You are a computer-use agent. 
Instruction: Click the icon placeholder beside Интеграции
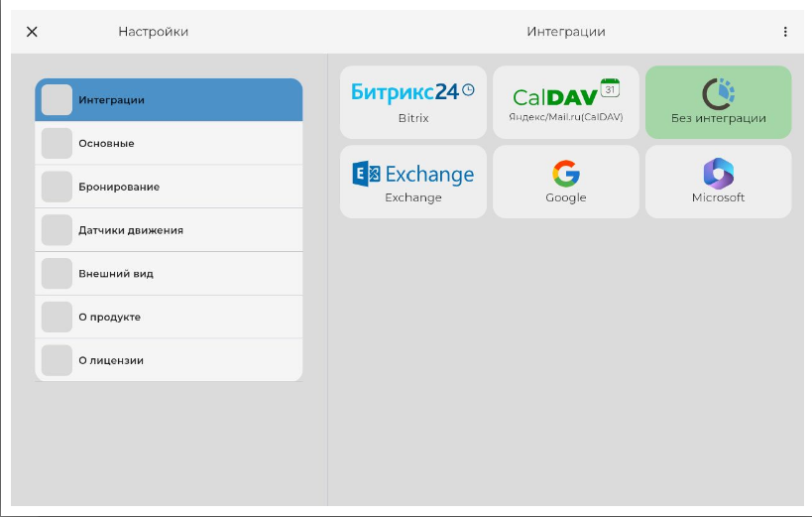click(x=57, y=99)
